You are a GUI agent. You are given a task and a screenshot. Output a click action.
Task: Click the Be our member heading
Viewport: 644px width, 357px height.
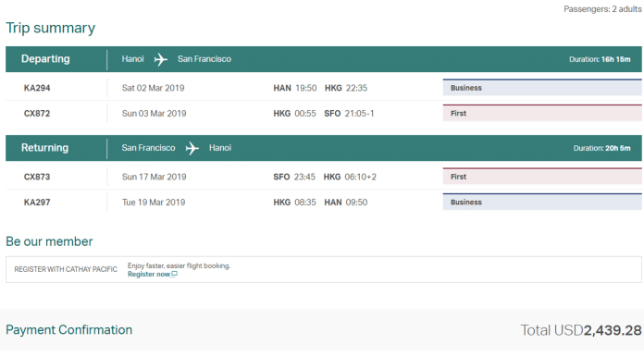49,241
